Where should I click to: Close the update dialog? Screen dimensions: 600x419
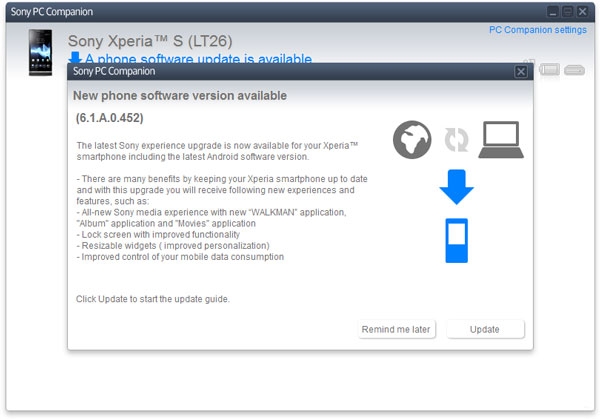tap(521, 72)
